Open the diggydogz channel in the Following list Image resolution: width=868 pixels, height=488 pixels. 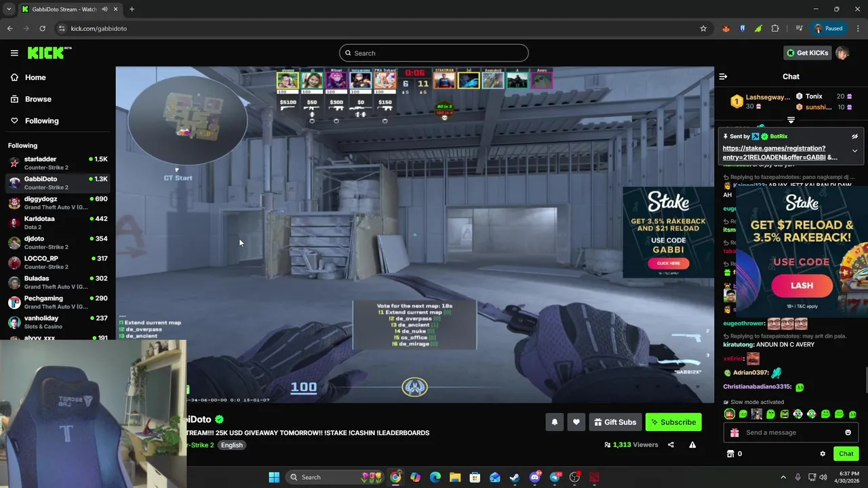[x=58, y=203]
